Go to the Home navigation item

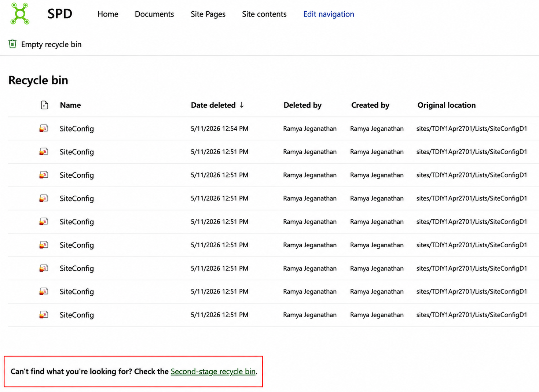point(108,14)
